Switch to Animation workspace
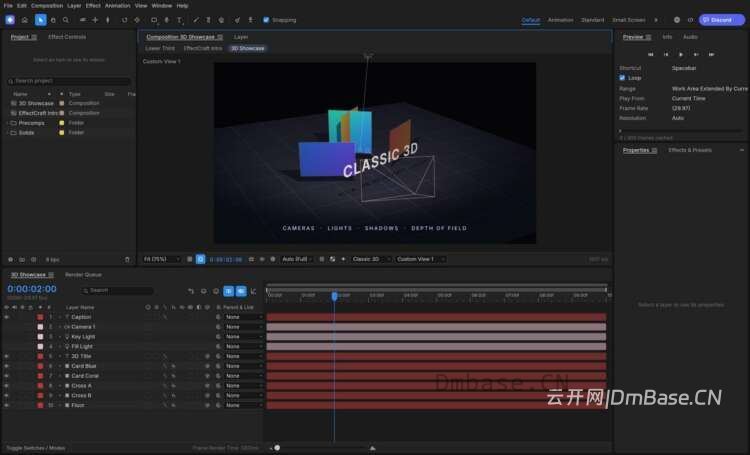The image size is (750, 455). click(560, 20)
